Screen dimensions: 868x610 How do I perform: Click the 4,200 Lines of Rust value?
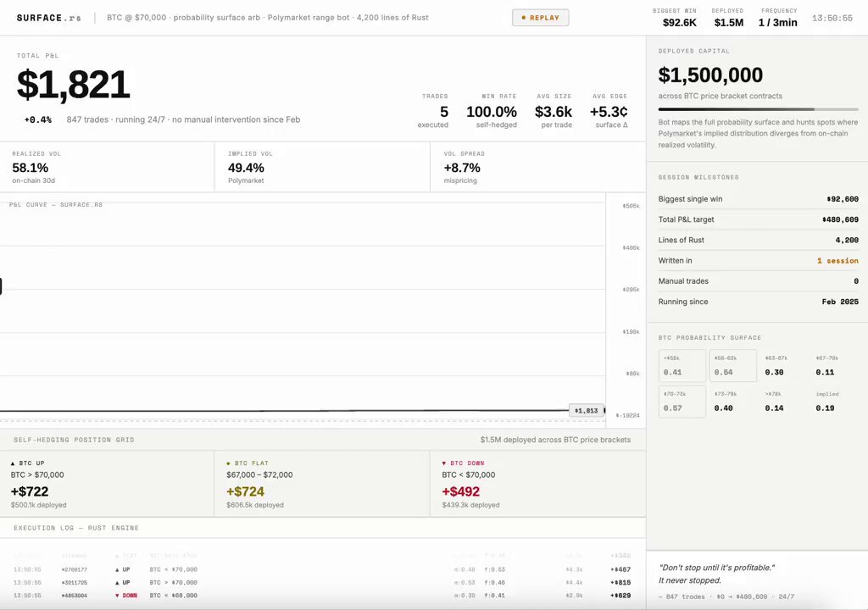coord(847,241)
